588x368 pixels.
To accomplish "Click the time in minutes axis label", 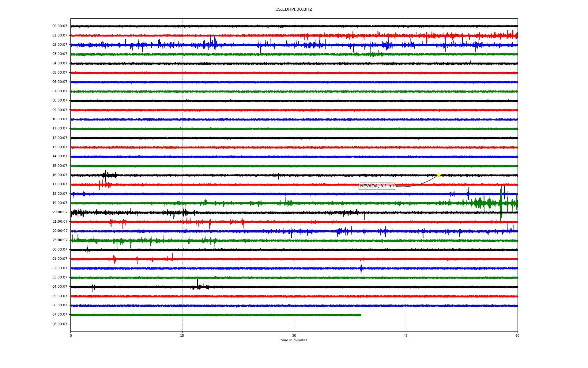I will [x=294, y=340].
